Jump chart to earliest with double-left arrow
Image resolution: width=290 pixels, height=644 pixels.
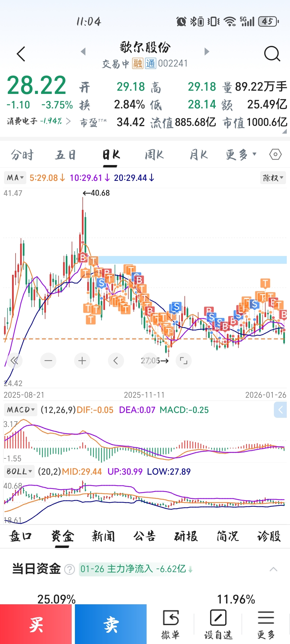pyautogui.click(x=14, y=361)
